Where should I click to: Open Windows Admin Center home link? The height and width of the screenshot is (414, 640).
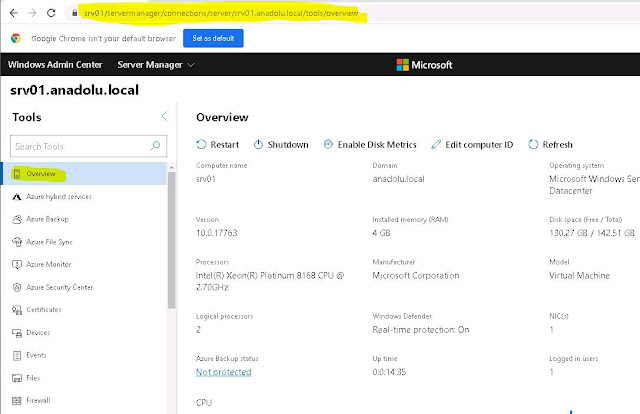(x=55, y=65)
